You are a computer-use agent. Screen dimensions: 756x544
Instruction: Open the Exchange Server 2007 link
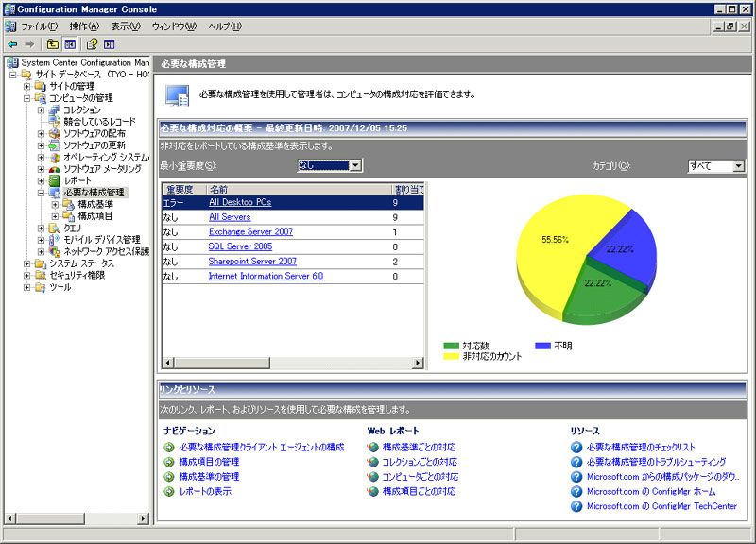tap(250, 231)
